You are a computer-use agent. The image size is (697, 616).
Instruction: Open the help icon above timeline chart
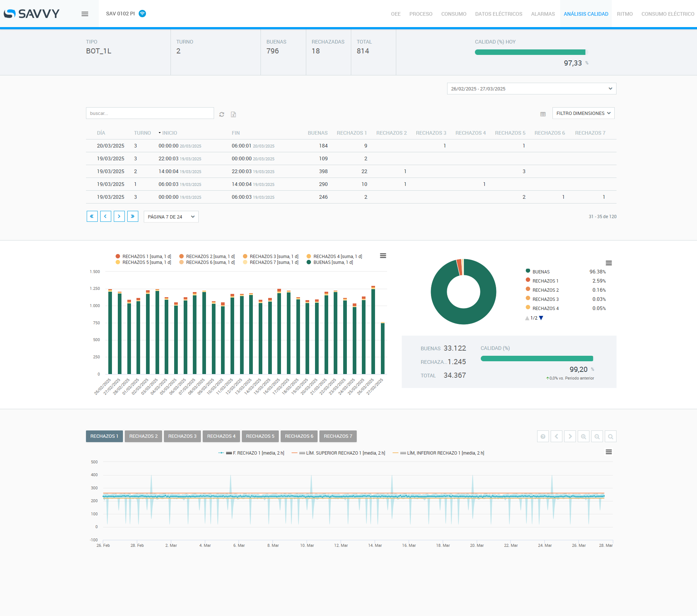[543, 436]
